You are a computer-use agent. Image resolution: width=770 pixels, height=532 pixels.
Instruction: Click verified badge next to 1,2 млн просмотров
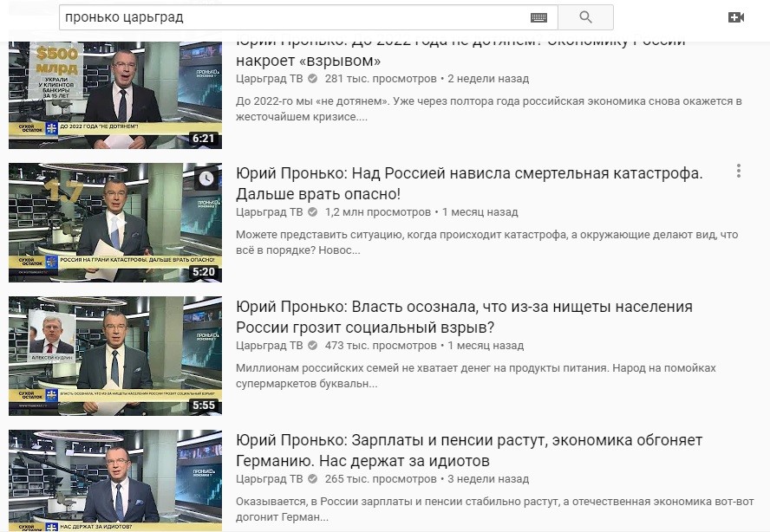point(312,212)
